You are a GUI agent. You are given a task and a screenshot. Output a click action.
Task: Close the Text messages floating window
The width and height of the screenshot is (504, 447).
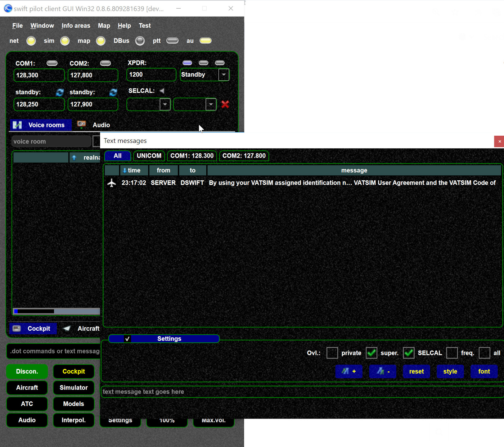coord(499,141)
